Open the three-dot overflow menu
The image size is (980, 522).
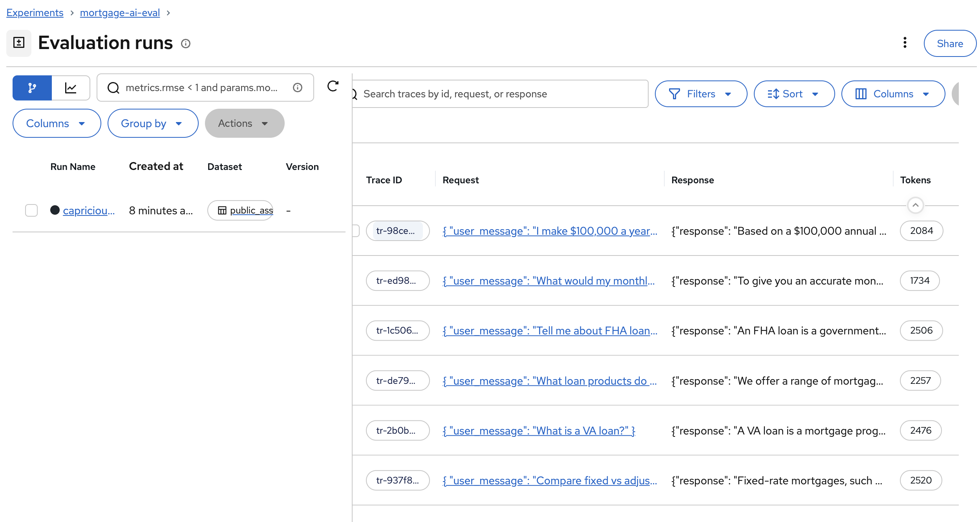coord(905,43)
